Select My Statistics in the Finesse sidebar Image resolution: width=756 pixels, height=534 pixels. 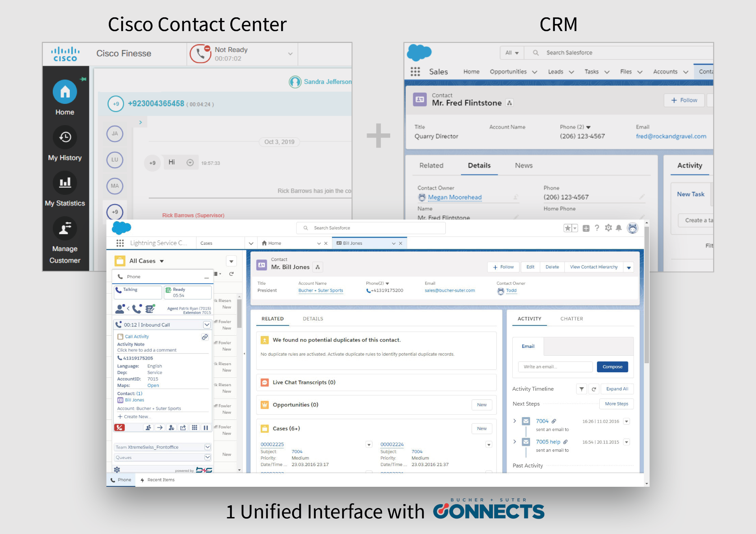(x=65, y=189)
